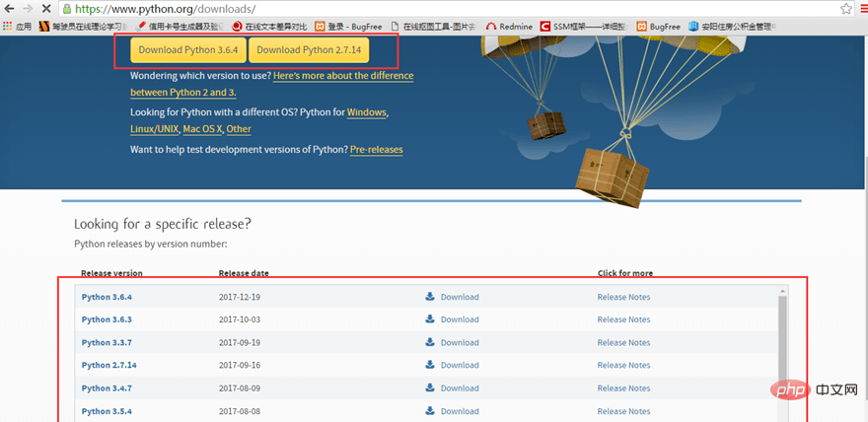Viewport: 868px width, 422px height.
Task: Open the 驾驶员在线理论学习 bookmark
Action: click(84, 26)
